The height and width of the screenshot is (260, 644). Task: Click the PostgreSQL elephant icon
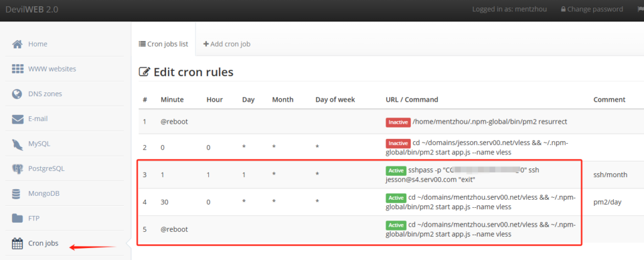[18, 168]
